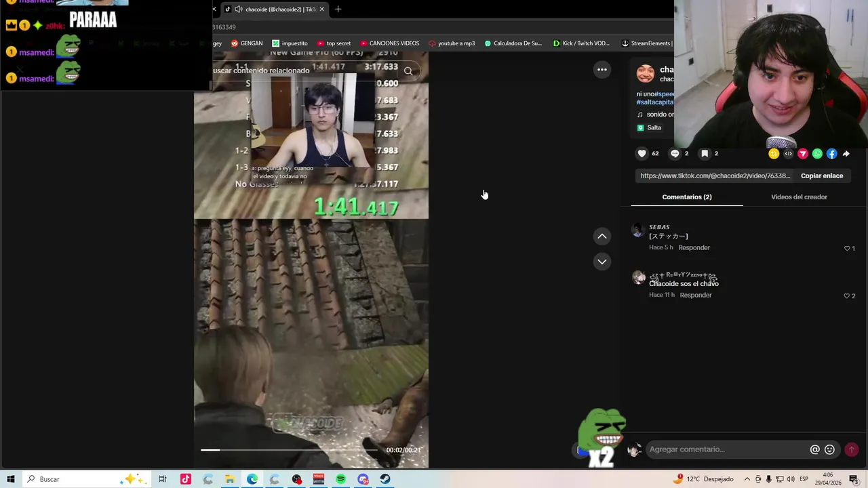Open the three-dots video options menu
This screenshot has width=868, height=488.
coord(601,69)
